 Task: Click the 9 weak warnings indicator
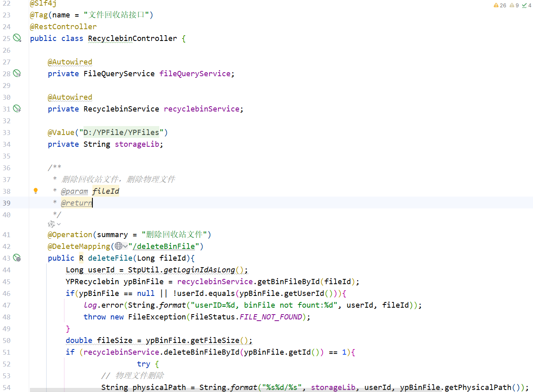(514, 5)
